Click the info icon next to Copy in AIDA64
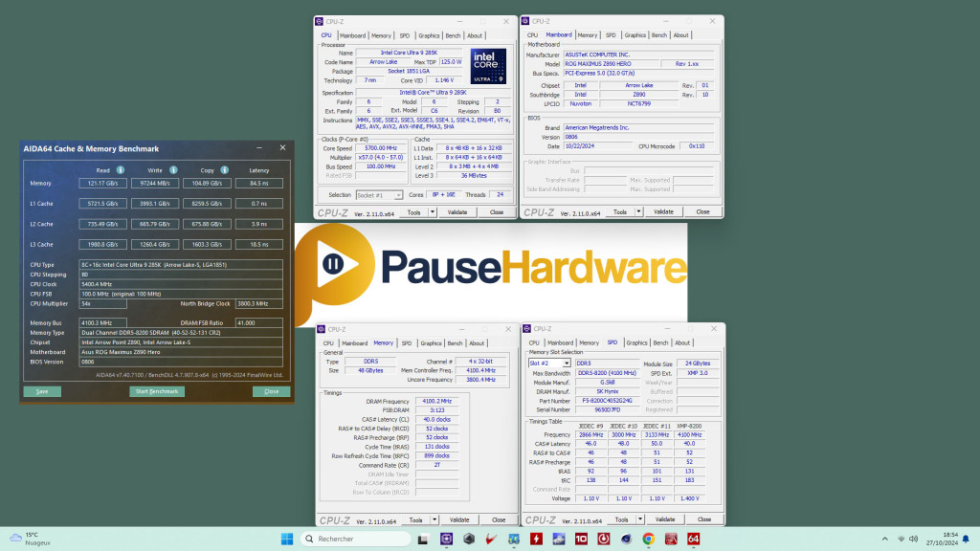 [x=224, y=170]
